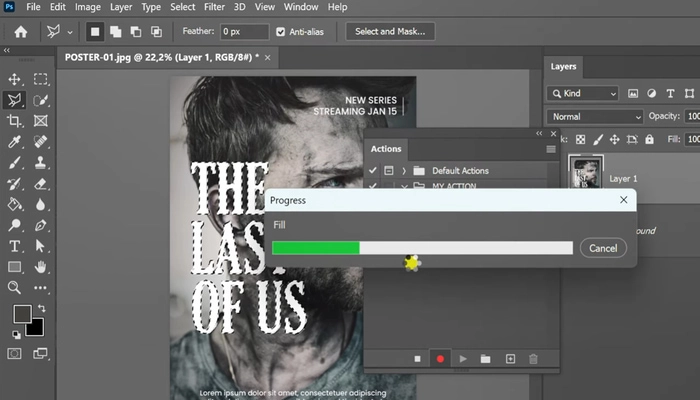Collapse the MY ACTION set
The width and height of the screenshot is (700, 400).
point(404,186)
